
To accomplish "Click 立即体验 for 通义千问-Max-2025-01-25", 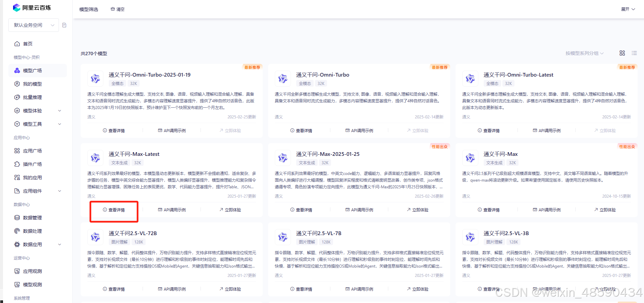I will [x=417, y=210].
